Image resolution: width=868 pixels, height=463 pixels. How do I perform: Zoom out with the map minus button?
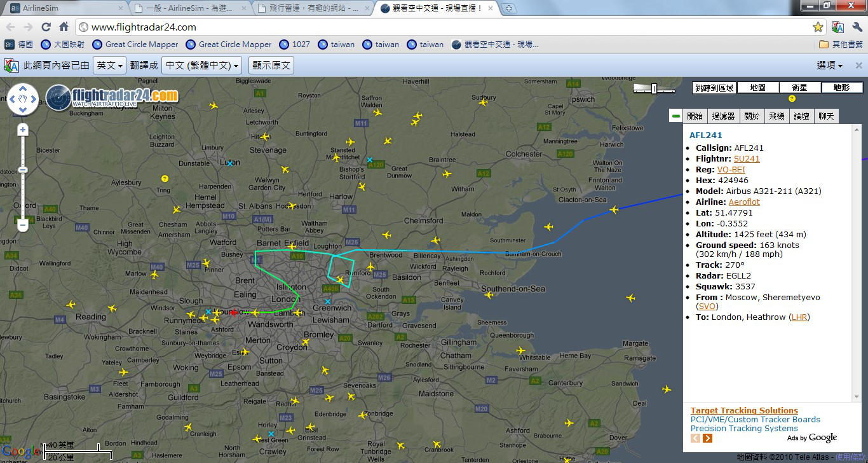click(x=23, y=225)
